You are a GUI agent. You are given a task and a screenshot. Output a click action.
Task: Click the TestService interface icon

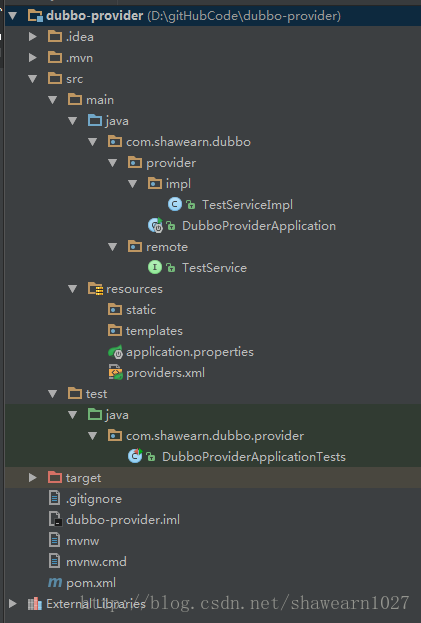click(x=155, y=267)
